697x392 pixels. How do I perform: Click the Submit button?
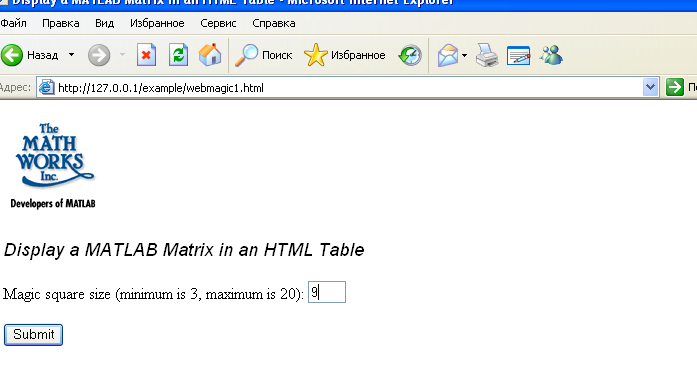33,335
